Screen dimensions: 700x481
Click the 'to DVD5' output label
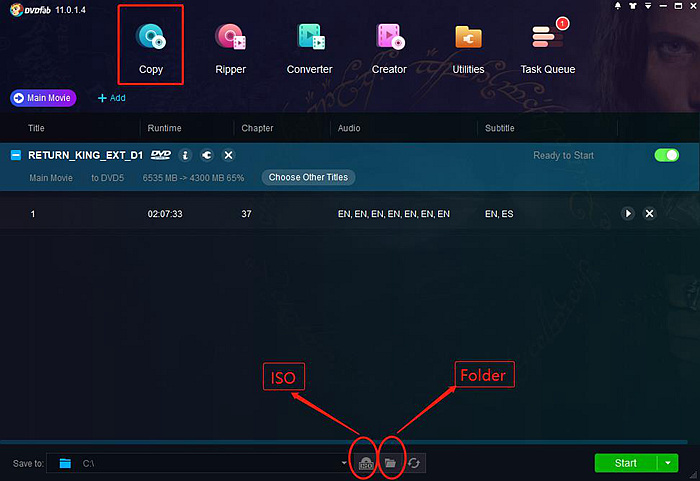[108, 178]
